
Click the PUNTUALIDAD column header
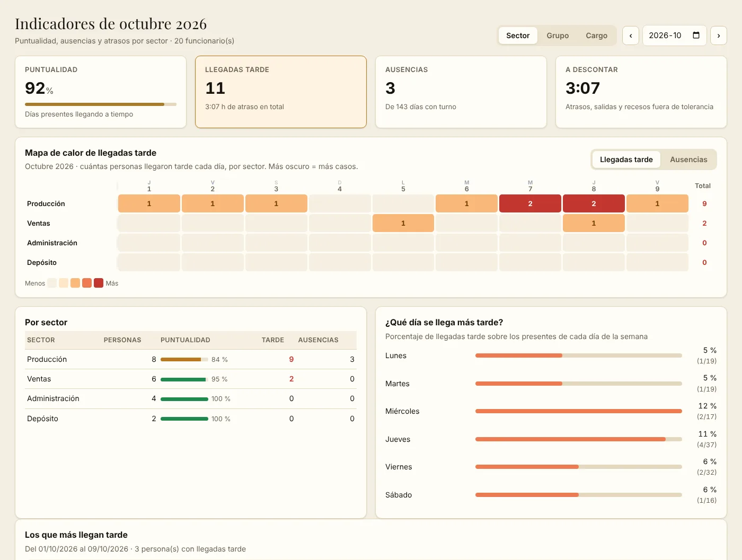point(185,340)
